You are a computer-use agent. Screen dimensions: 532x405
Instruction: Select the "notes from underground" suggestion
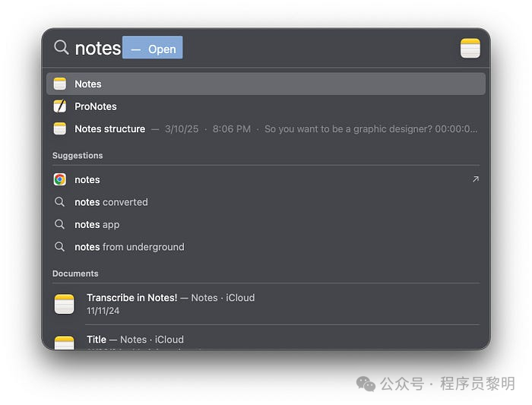(266, 247)
